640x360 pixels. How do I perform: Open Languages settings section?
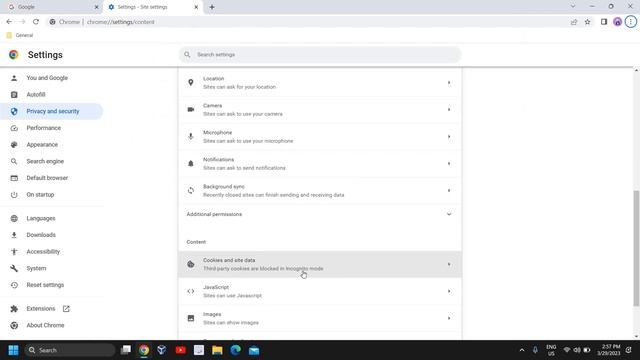(x=41, y=218)
